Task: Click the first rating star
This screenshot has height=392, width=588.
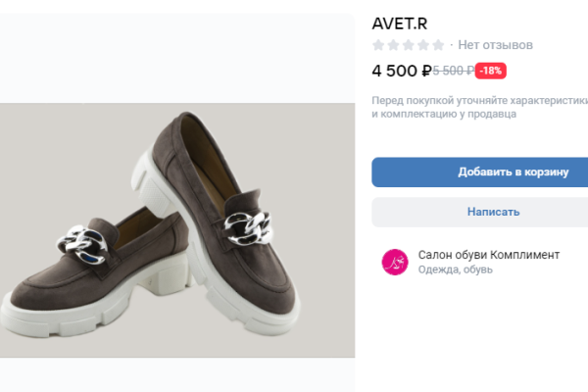Action: coord(378,45)
